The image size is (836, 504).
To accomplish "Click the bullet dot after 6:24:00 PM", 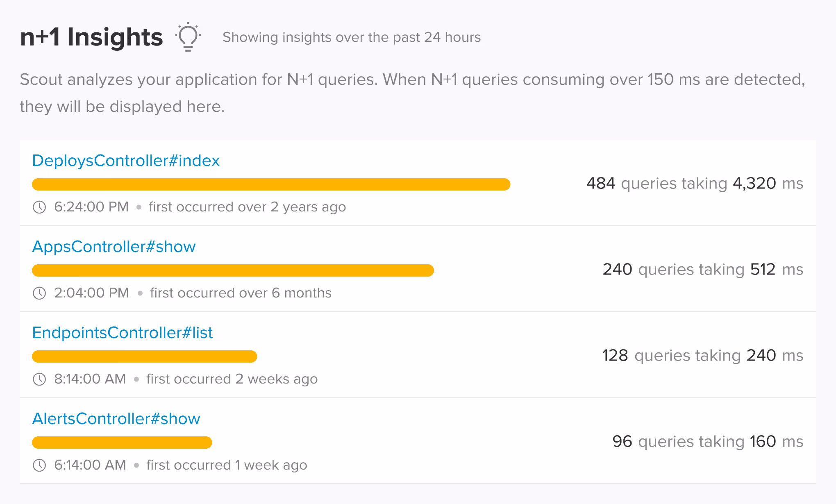I will point(139,207).
